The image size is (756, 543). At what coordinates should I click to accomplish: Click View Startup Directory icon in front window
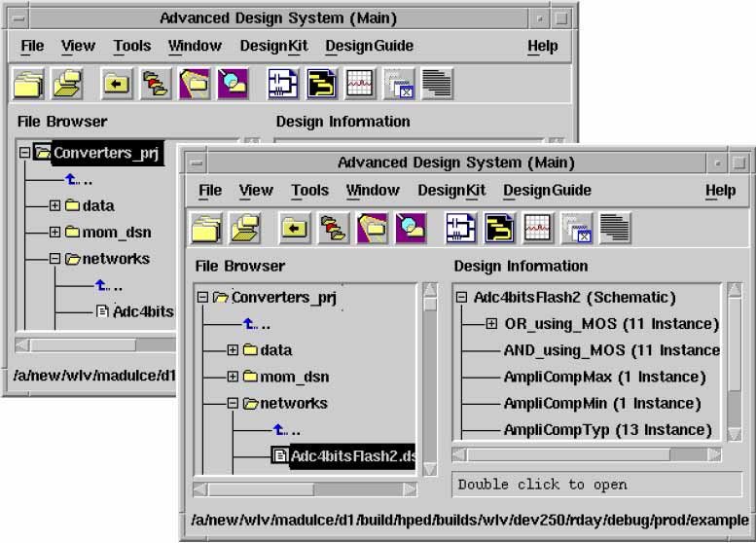pos(294,228)
